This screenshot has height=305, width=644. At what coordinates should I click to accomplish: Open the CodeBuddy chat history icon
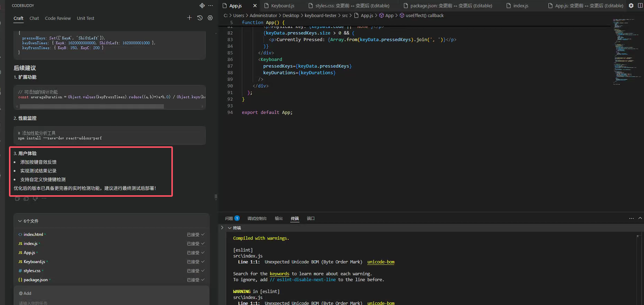coord(200,18)
